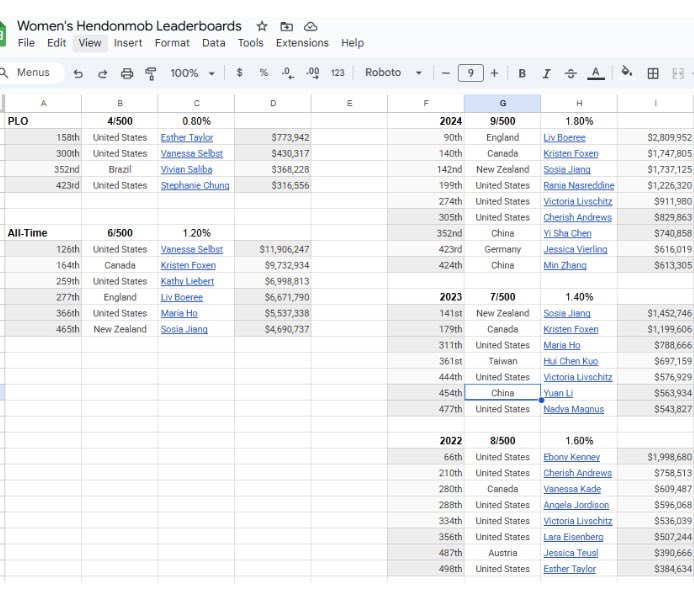Open the View menu
Screen dimensions: 694x603
tap(90, 43)
